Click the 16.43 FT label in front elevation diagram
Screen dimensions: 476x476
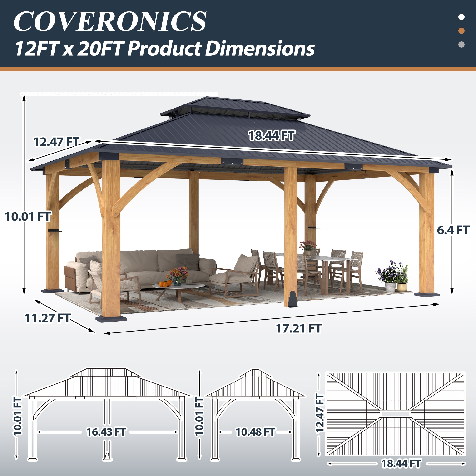(106, 432)
